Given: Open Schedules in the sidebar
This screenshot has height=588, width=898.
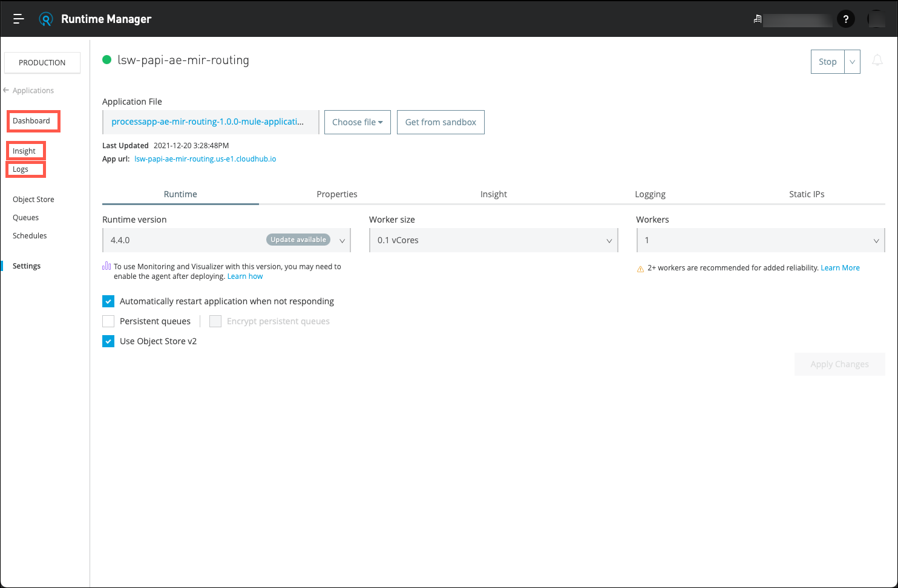Looking at the screenshot, I should click(30, 236).
